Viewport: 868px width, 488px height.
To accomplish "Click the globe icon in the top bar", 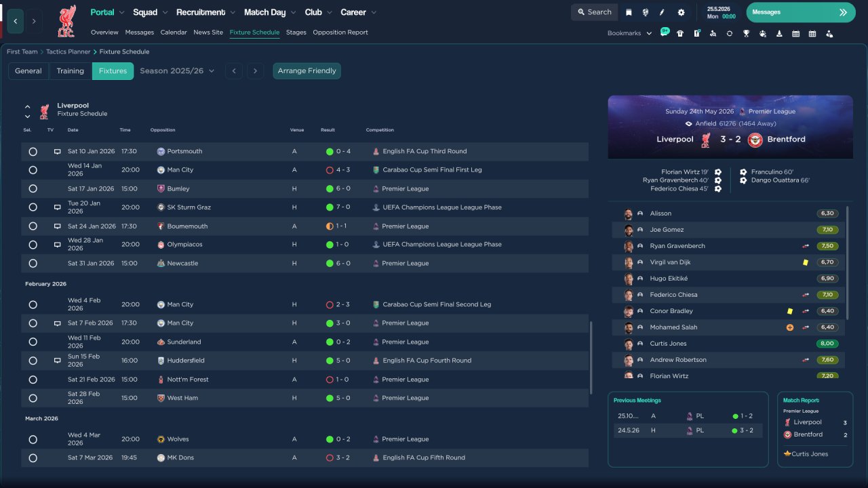I will [645, 12].
